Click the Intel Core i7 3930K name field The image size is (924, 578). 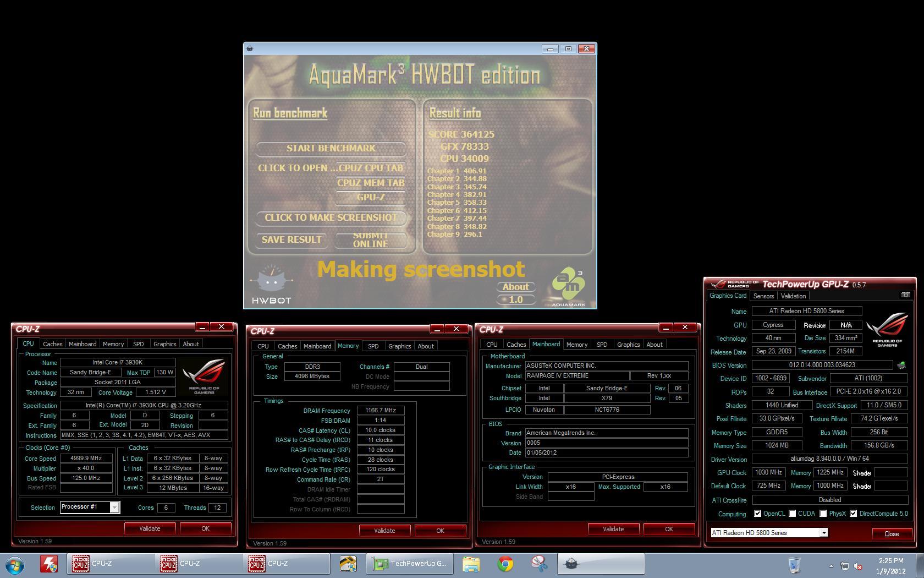(118, 362)
